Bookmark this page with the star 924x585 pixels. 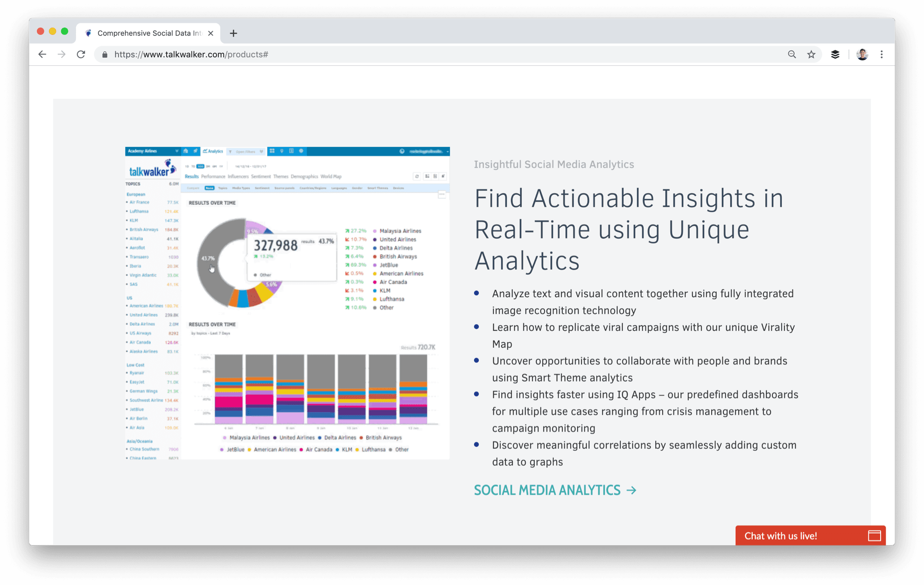tap(812, 55)
